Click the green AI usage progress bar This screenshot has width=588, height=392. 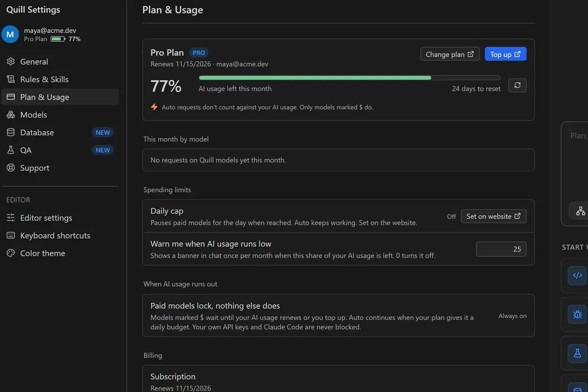tap(349, 77)
